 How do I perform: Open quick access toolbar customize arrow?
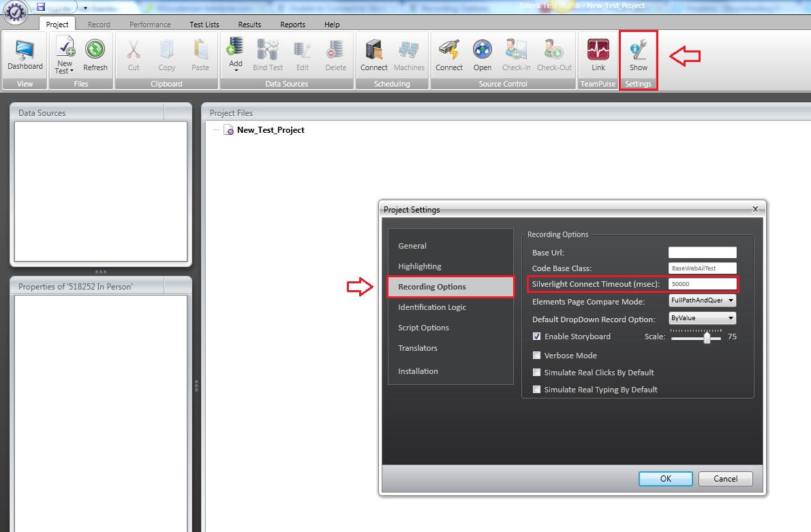pyautogui.click(x=85, y=8)
